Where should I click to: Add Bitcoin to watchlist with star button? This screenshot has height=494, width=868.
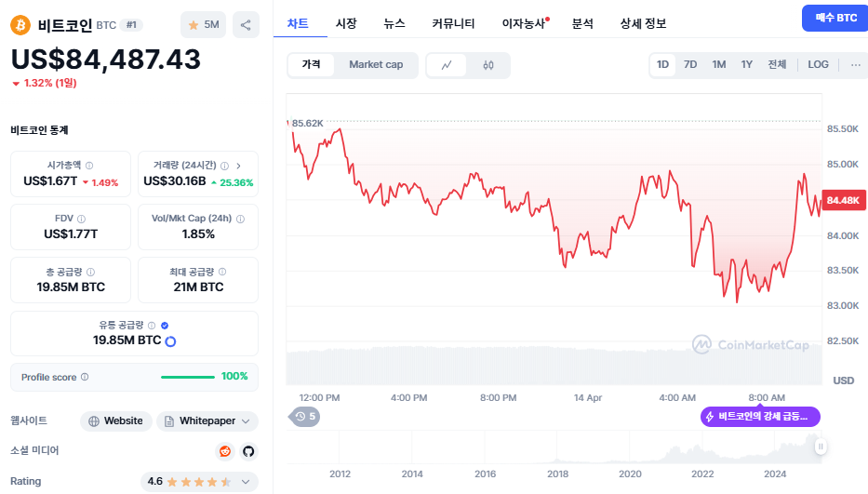203,25
